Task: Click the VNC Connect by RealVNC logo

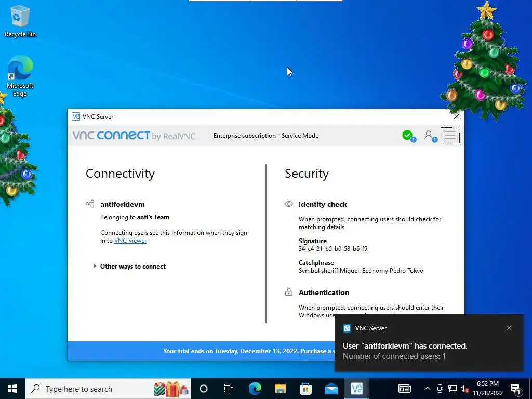Action: coord(134,136)
